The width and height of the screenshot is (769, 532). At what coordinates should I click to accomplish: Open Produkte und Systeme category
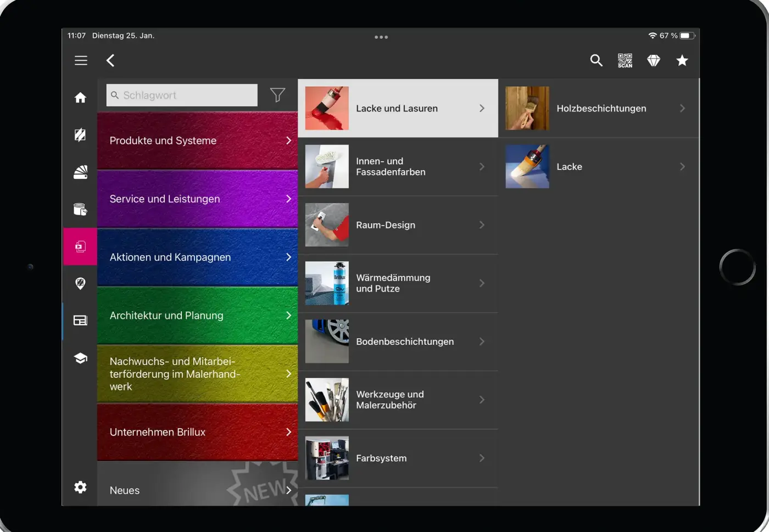[x=197, y=141]
